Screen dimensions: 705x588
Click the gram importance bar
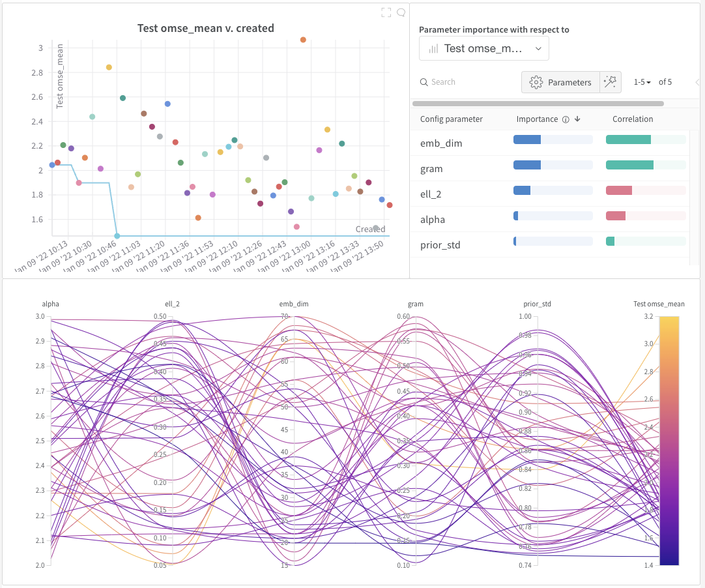(553, 165)
